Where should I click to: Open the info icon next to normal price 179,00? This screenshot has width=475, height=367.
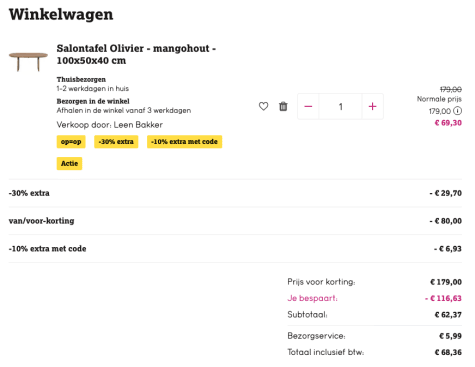pyautogui.click(x=458, y=111)
